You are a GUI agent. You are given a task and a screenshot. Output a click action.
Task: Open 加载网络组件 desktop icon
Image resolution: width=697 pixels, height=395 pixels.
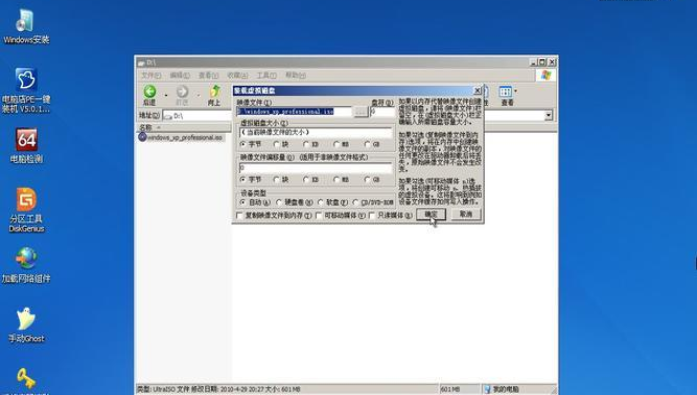[26, 265]
